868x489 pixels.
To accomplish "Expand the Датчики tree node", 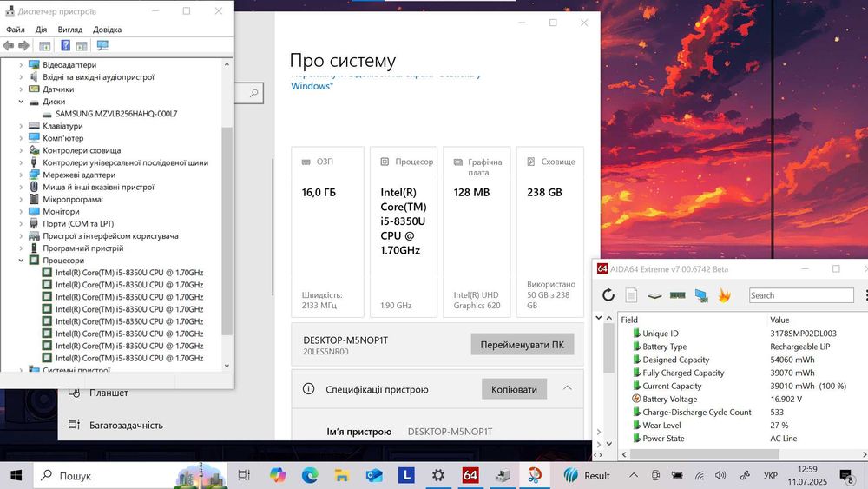I will 21,89.
